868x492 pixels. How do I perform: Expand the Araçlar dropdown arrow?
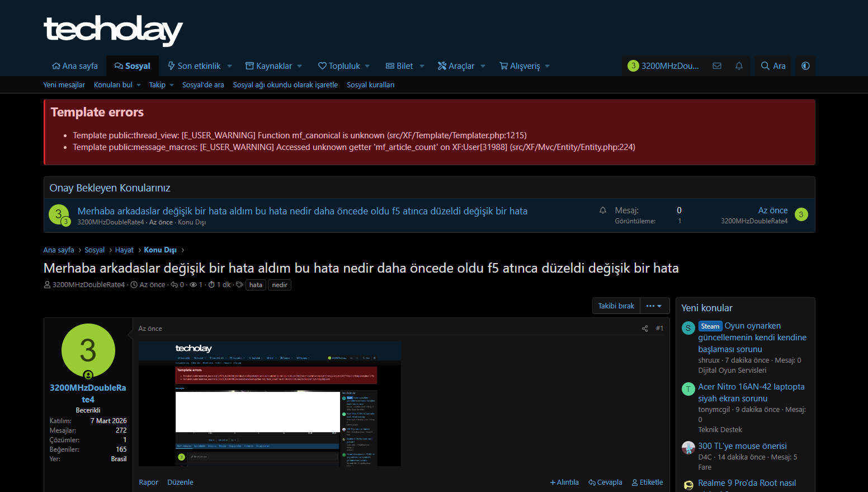483,66
